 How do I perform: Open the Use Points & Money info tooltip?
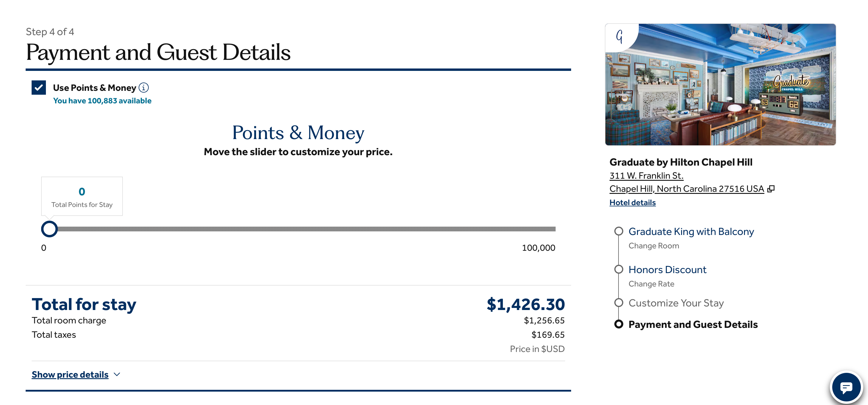click(x=143, y=88)
